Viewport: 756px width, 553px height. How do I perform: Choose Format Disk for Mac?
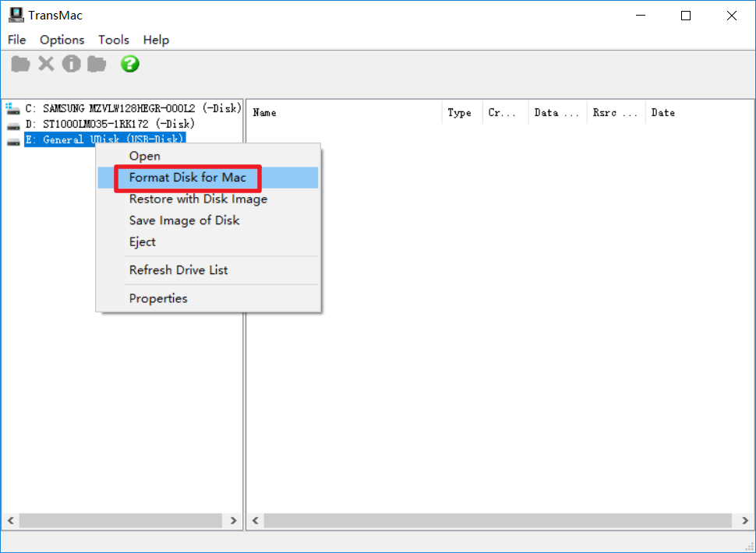(x=187, y=178)
